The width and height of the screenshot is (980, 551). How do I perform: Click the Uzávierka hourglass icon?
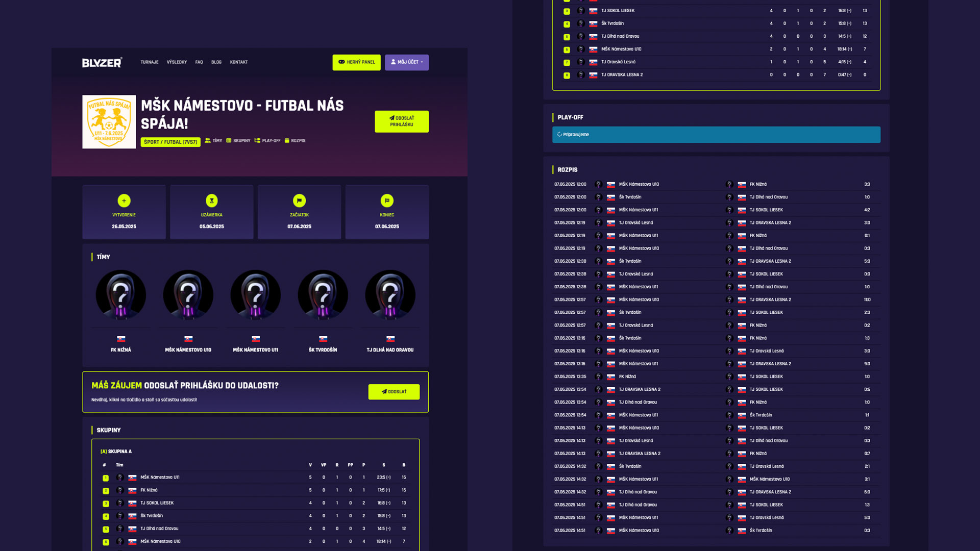click(x=212, y=201)
